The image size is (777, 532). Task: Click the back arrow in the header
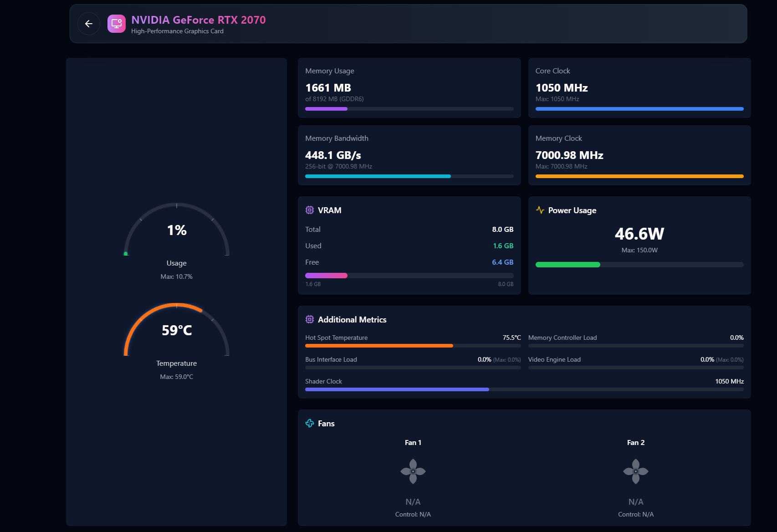pos(89,23)
